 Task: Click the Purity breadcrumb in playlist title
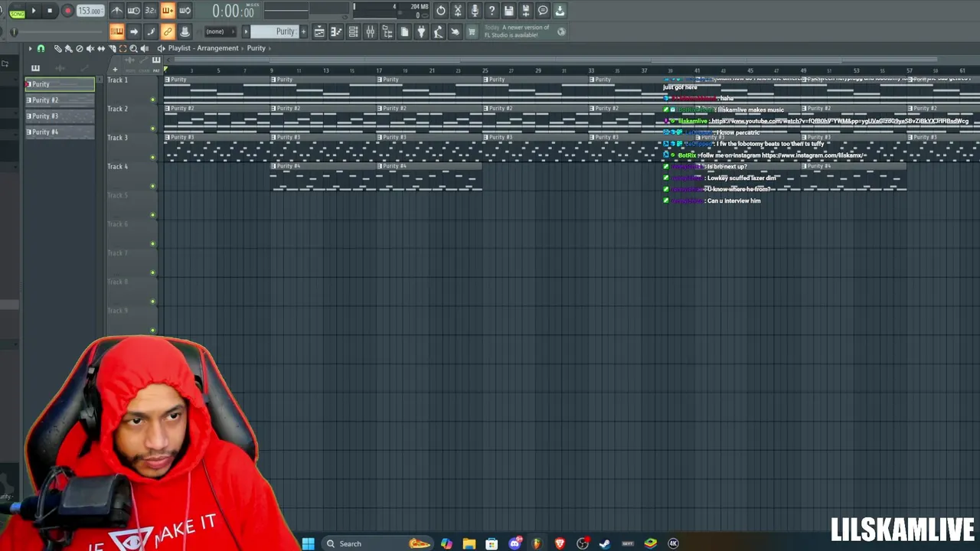pyautogui.click(x=256, y=48)
